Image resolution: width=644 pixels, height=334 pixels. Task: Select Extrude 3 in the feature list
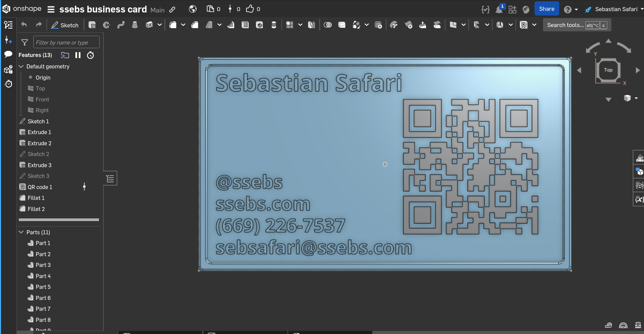(39, 165)
